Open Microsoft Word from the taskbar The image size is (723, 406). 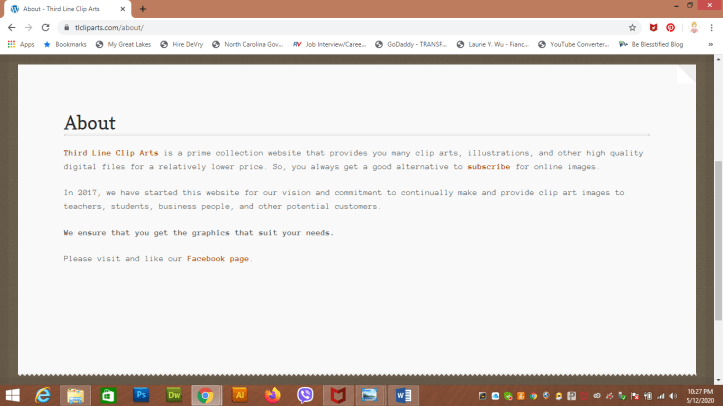[x=403, y=395]
